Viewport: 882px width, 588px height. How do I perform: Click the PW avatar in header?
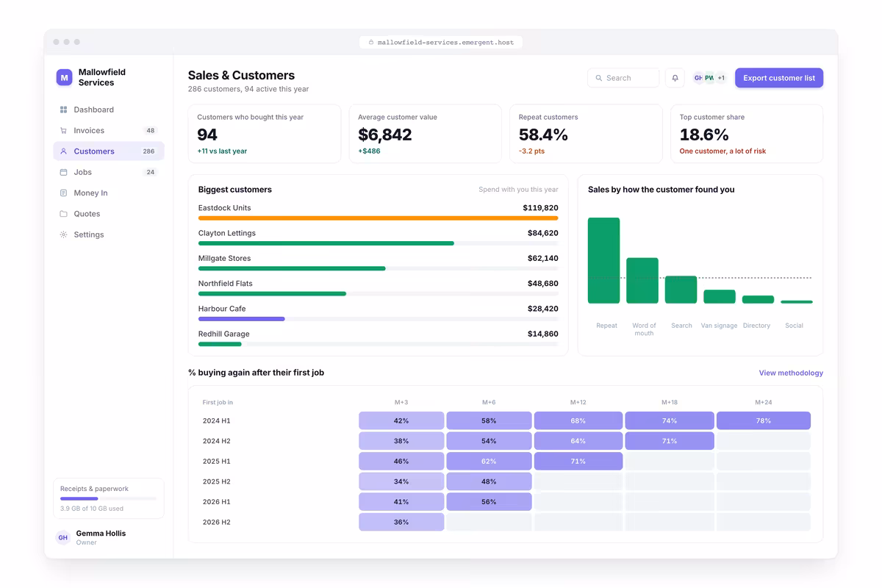pyautogui.click(x=709, y=78)
